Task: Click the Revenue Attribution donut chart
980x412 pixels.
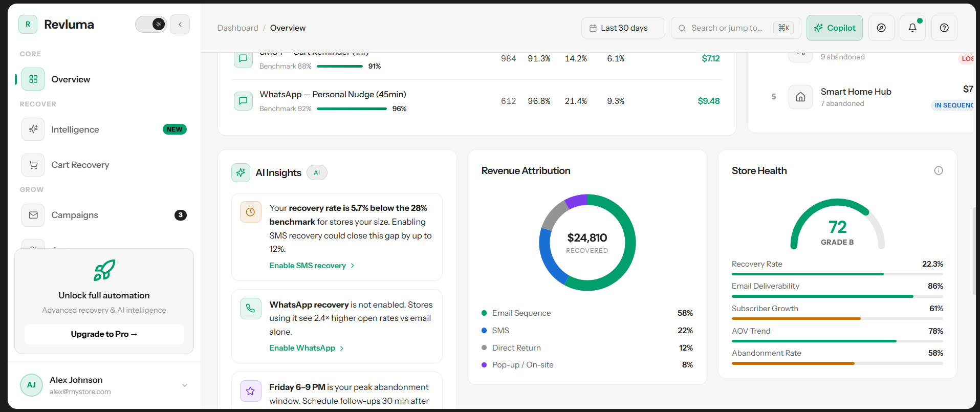Action: point(587,243)
